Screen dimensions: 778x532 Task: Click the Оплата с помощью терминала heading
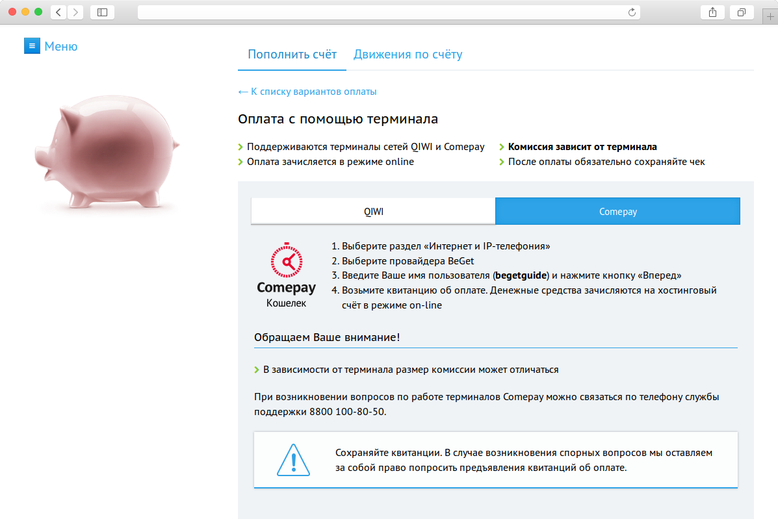click(x=338, y=119)
